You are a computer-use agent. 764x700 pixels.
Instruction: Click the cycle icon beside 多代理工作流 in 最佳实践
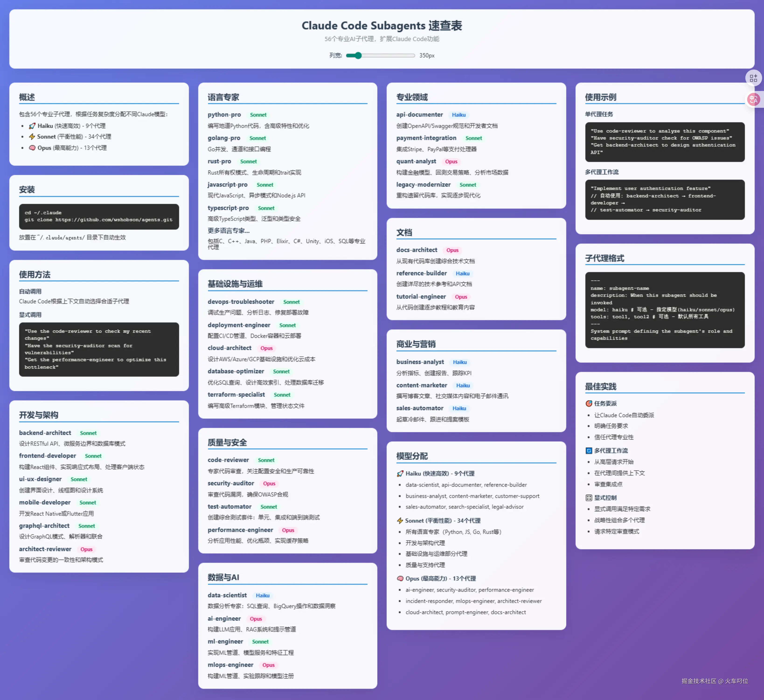click(589, 451)
